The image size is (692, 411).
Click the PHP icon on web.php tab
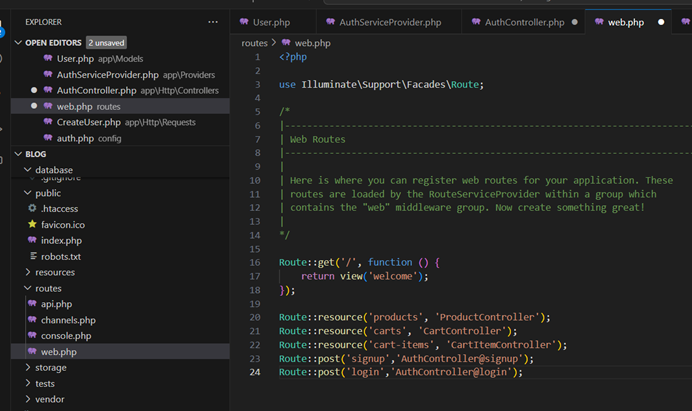coord(599,21)
